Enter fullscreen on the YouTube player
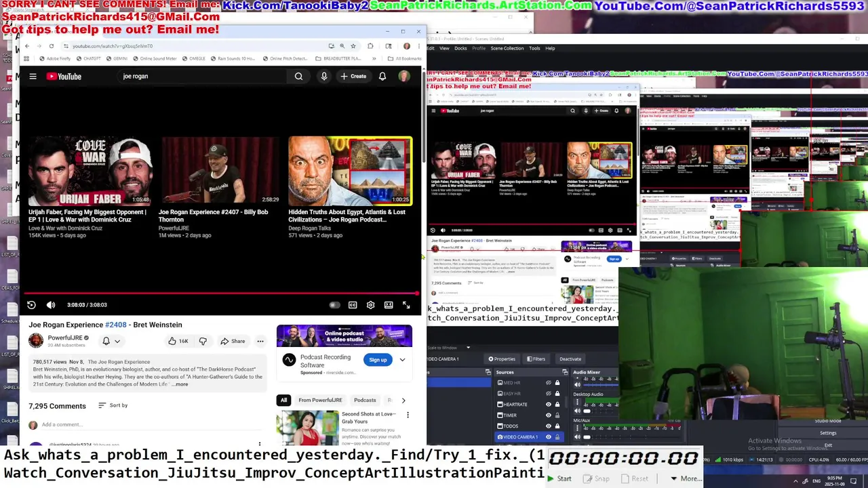 point(406,305)
